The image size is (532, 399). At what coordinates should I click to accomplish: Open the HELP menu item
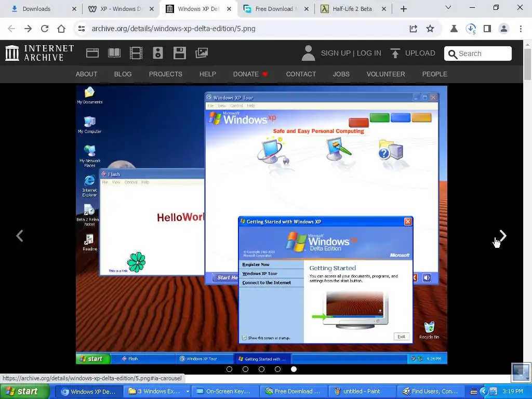208,74
